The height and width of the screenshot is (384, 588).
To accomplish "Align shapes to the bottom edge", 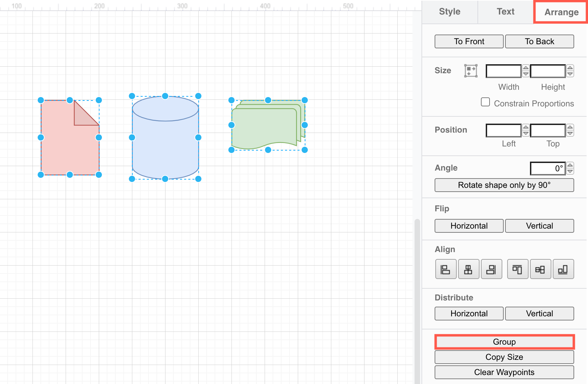I will 563,269.
